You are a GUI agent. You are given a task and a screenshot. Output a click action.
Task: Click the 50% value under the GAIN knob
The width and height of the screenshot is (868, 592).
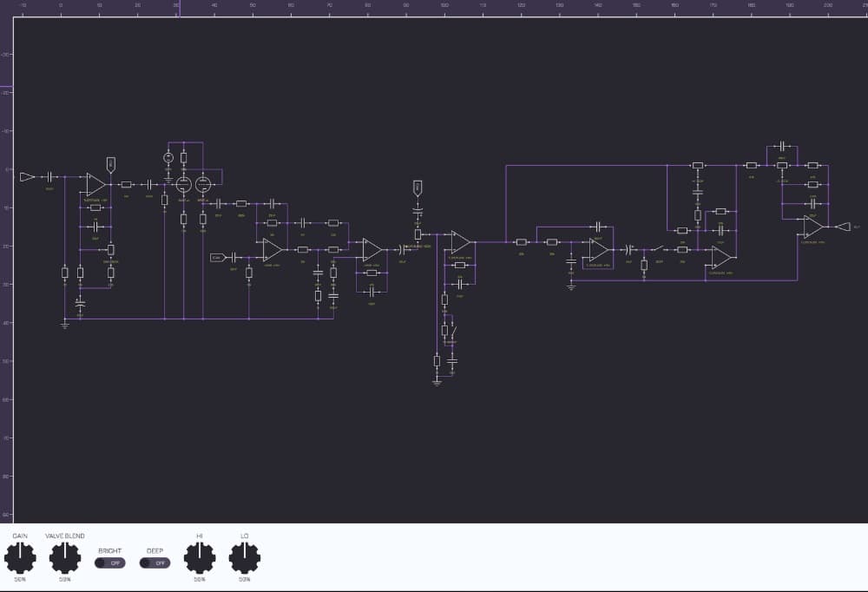(20, 579)
